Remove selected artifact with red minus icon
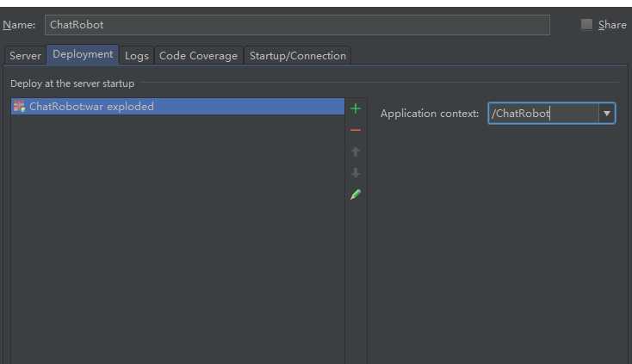The height and width of the screenshot is (364, 632). (x=355, y=130)
